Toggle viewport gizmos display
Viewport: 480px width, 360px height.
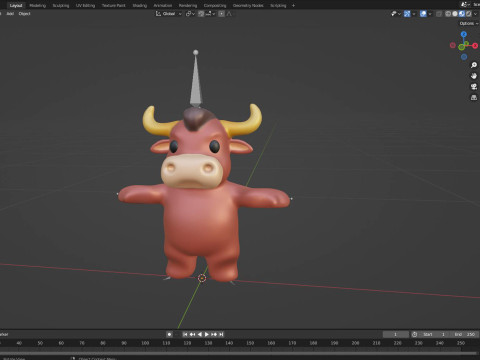(x=407, y=14)
